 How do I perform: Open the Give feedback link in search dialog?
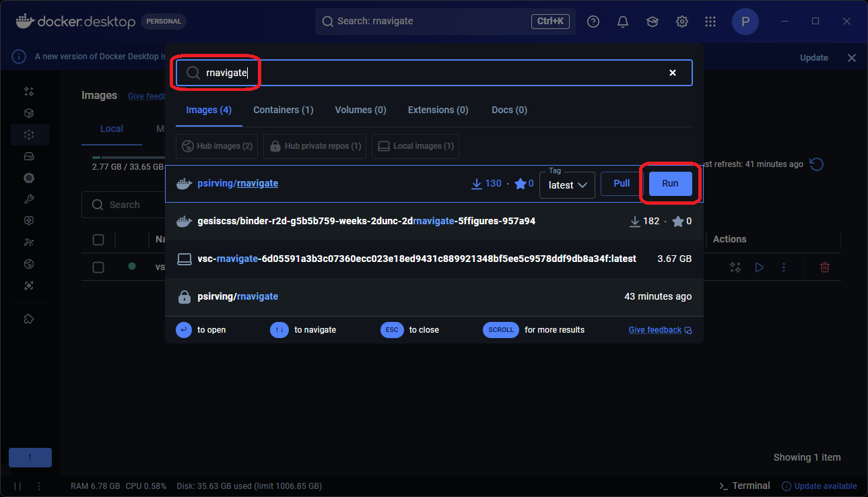pos(660,330)
